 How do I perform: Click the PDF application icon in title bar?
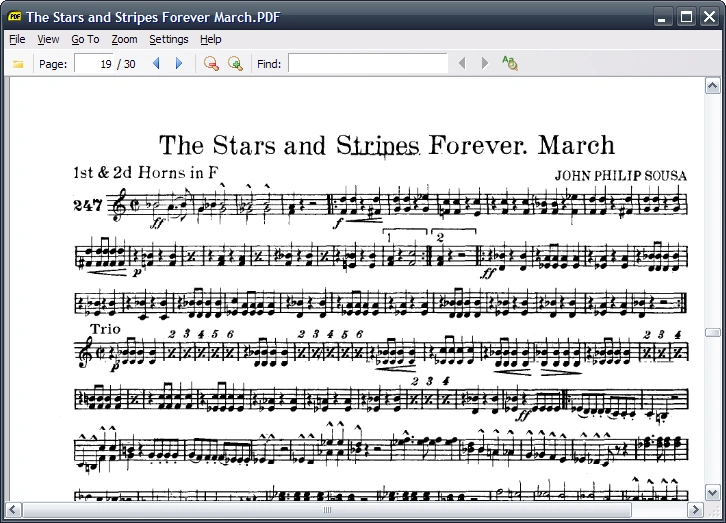pos(15,17)
